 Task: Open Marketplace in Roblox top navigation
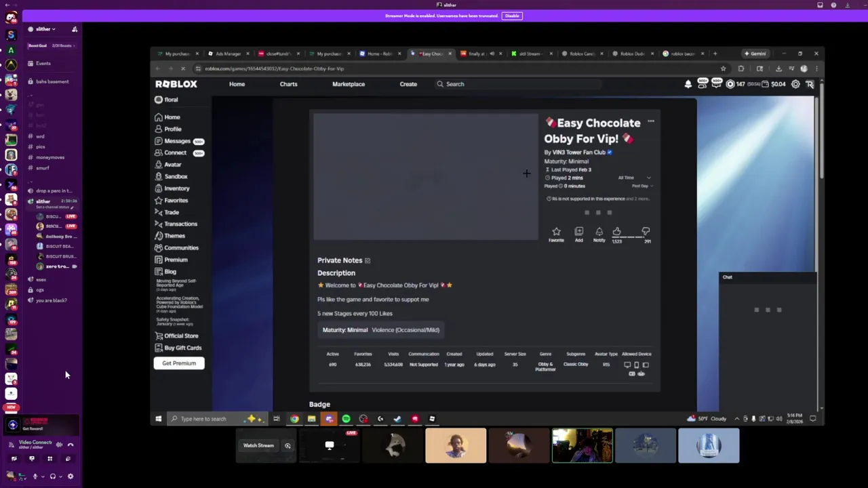[x=349, y=84]
